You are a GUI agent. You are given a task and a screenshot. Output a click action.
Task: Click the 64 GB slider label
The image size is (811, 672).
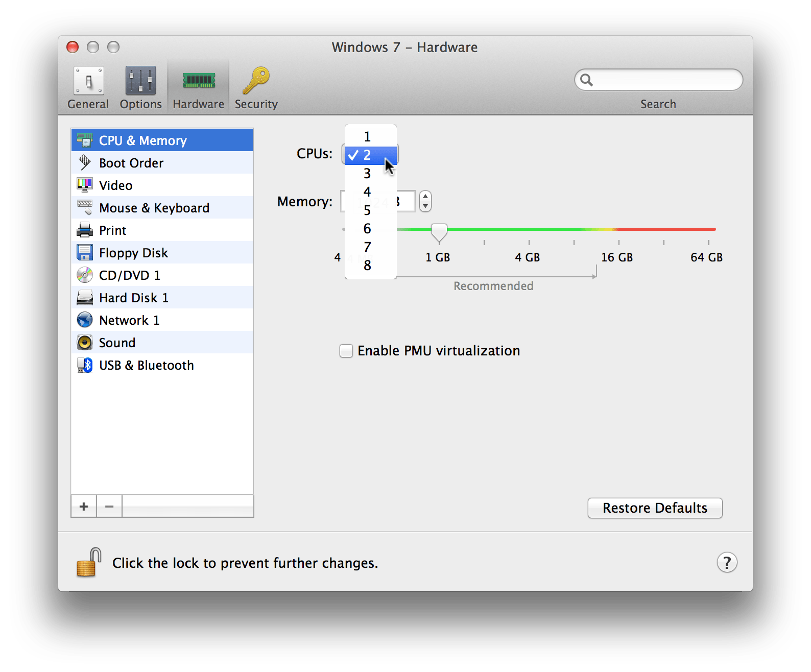706,257
